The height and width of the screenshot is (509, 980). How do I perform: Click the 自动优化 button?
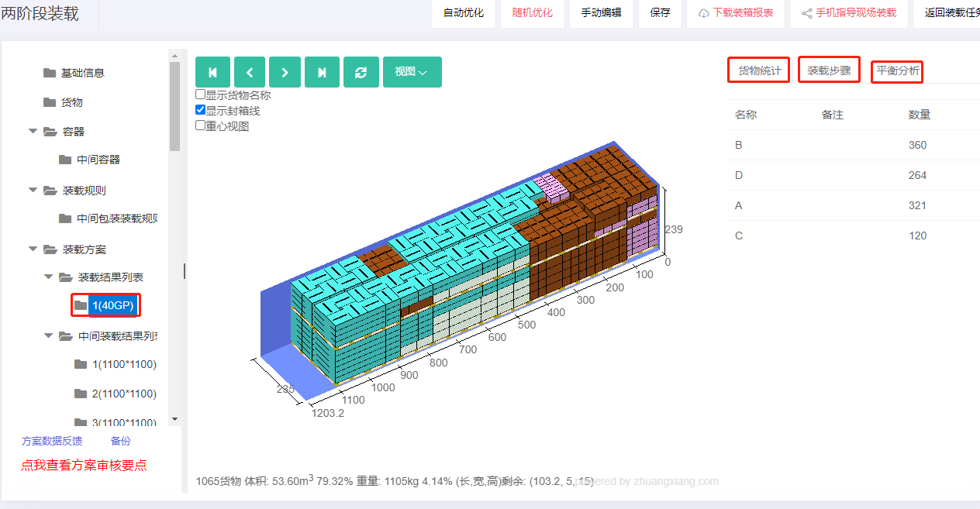(464, 13)
